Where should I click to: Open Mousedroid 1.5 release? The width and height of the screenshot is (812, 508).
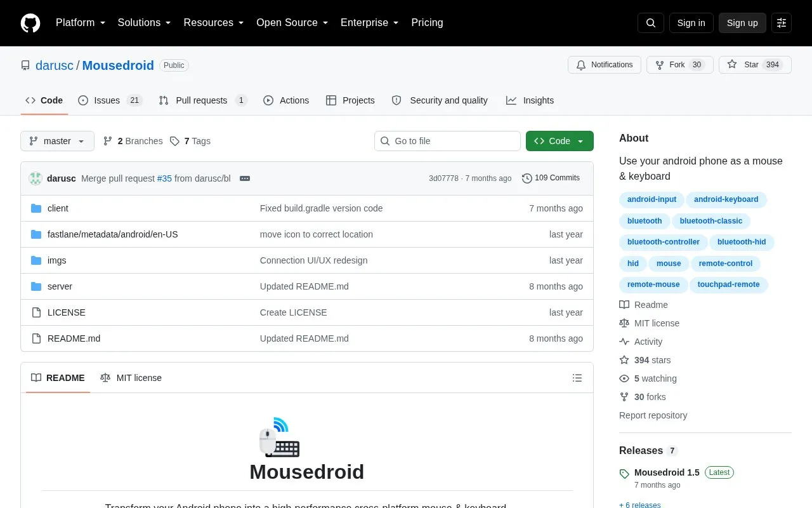click(x=667, y=472)
